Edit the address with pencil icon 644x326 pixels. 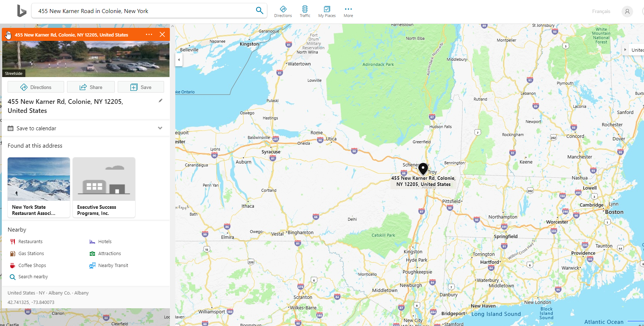point(160,101)
